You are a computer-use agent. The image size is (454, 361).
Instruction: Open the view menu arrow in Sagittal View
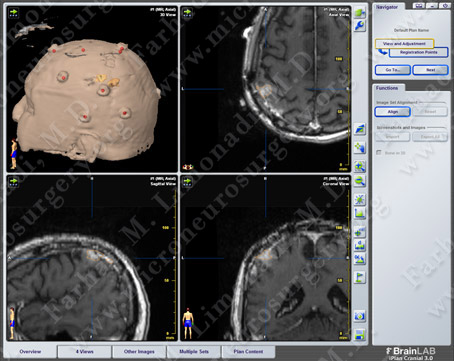pos(14,182)
